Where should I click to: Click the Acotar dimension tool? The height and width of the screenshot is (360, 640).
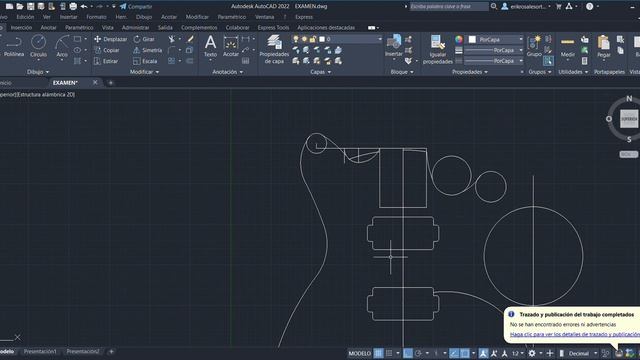[x=231, y=46]
